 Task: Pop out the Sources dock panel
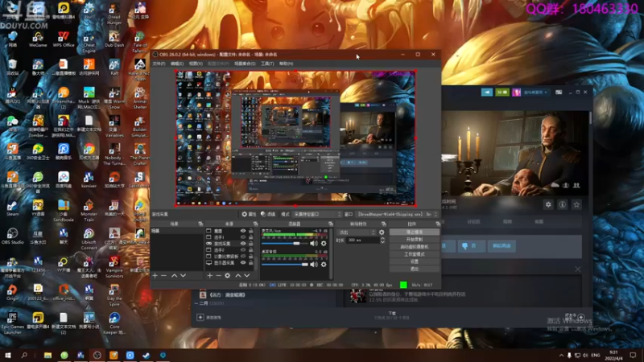coord(255,224)
